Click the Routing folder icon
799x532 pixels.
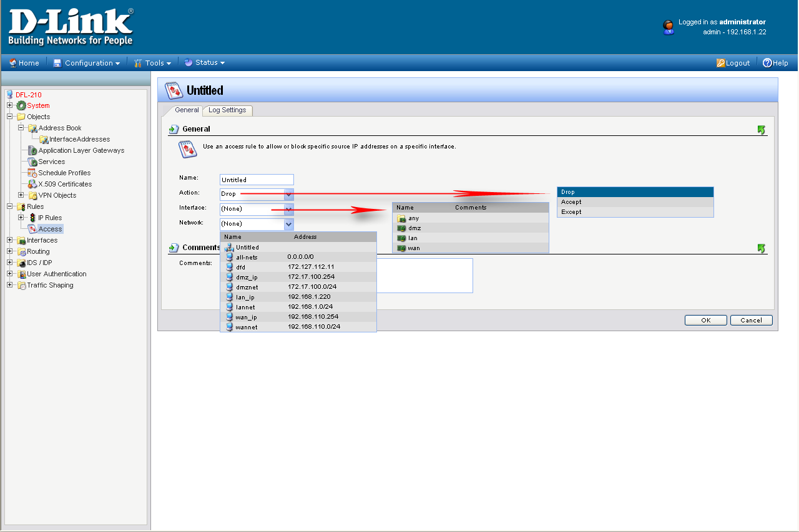click(21, 251)
